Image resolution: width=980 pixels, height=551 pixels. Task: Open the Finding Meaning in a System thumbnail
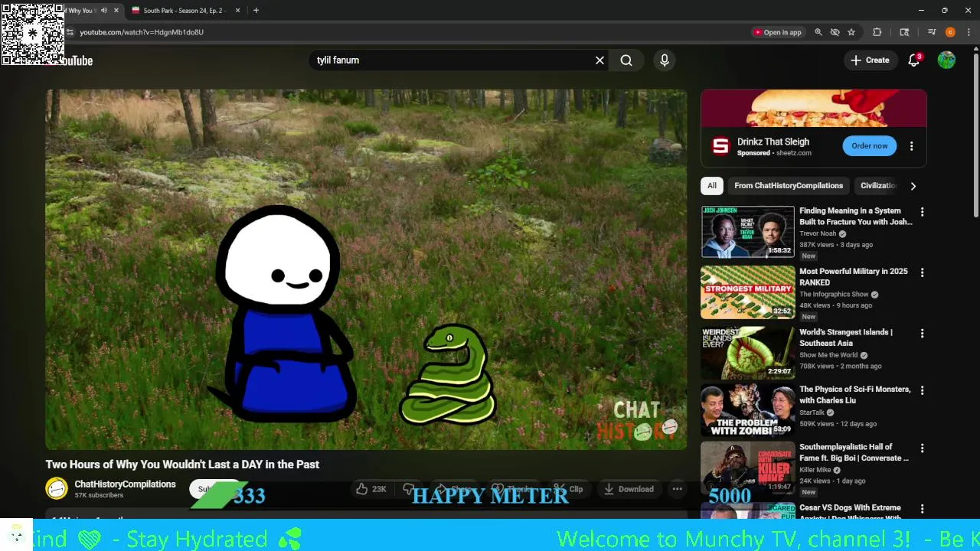pos(747,232)
